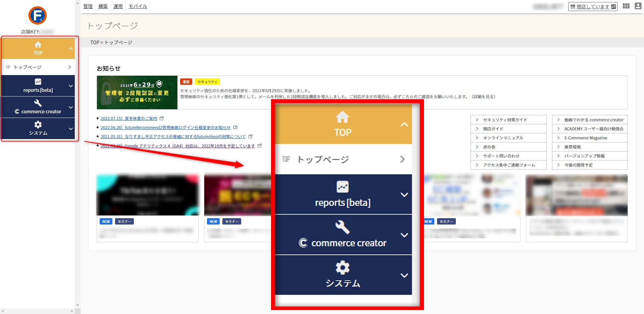Open the rightmost seminar card thumbnail

577,195
